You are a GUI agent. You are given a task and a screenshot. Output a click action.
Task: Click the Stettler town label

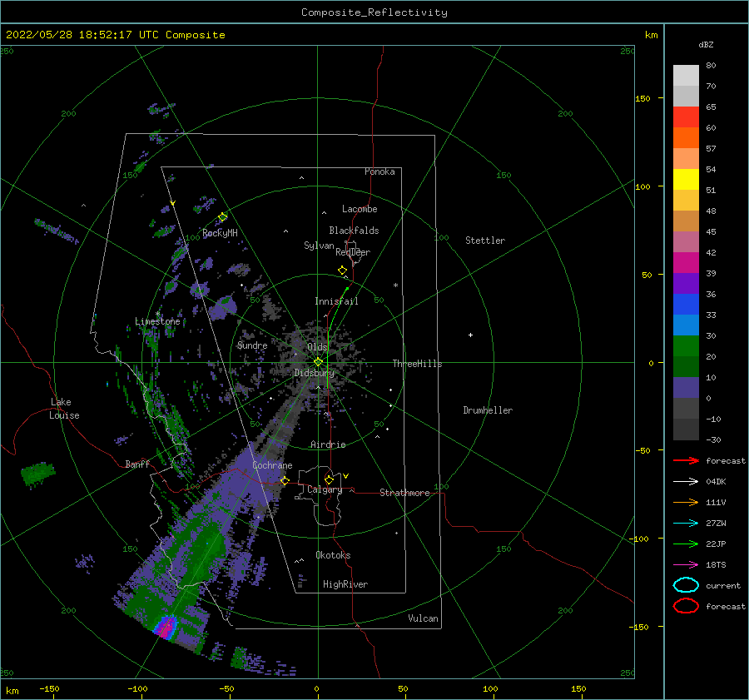click(485, 241)
